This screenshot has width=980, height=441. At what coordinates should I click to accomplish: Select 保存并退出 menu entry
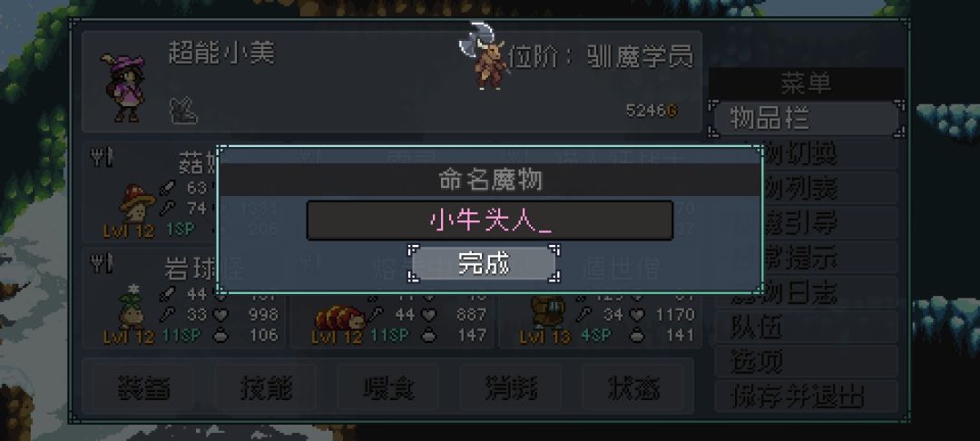[x=807, y=396]
